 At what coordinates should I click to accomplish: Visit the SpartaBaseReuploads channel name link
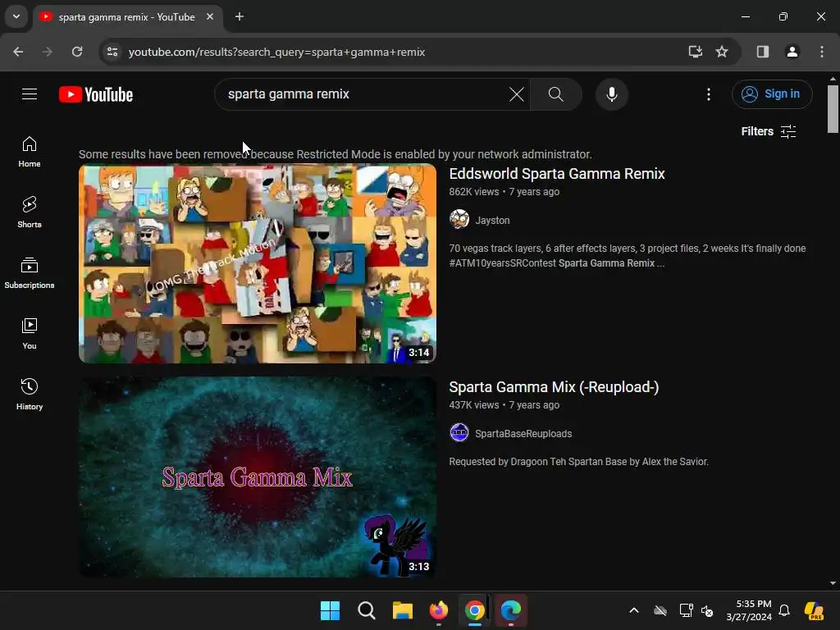click(523, 433)
